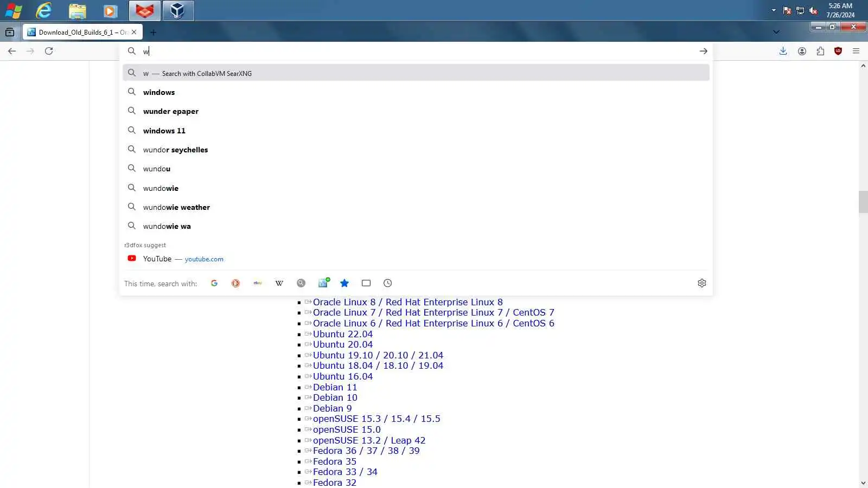
Task: Search this time with Wikipedia
Action: click(x=279, y=283)
